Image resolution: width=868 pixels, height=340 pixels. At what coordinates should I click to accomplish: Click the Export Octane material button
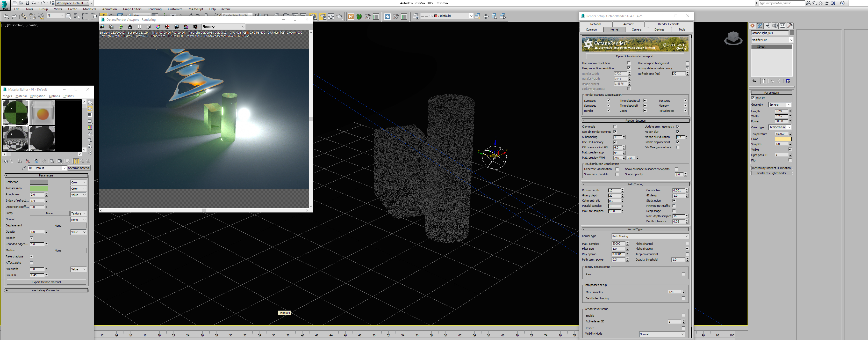click(x=46, y=282)
